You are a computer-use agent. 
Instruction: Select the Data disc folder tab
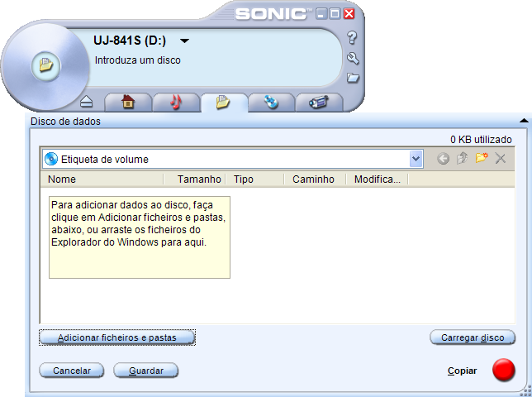click(223, 103)
